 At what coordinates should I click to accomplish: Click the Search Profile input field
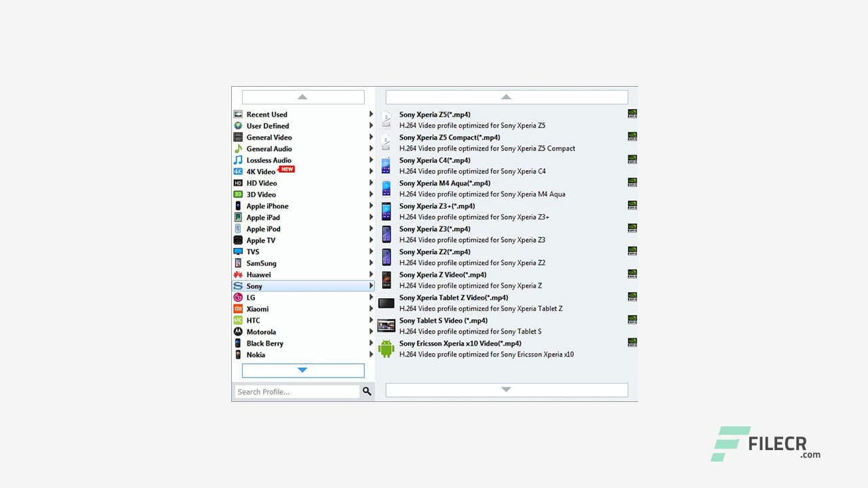click(x=292, y=392)
